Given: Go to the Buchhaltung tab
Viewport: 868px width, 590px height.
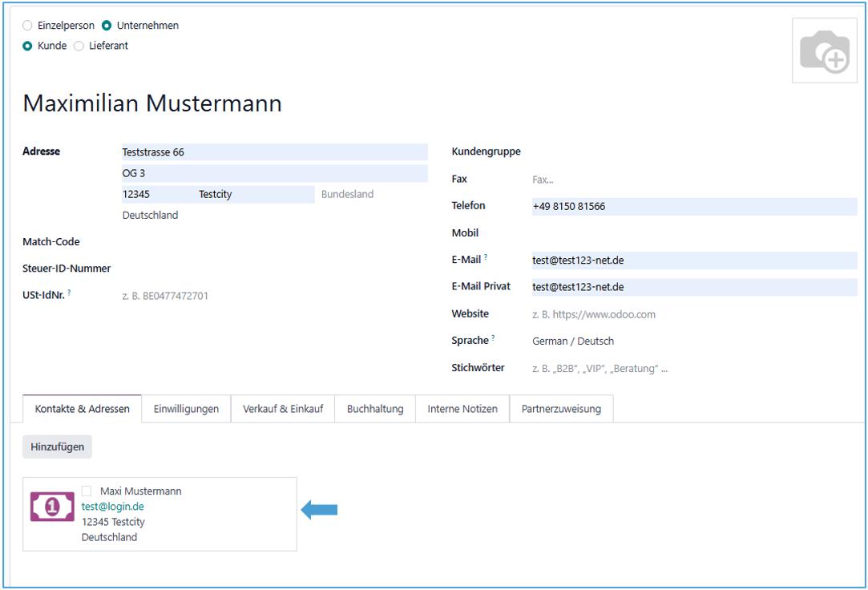Looking at the screenshot, I should pyautogui.click(x=375, y=409).
